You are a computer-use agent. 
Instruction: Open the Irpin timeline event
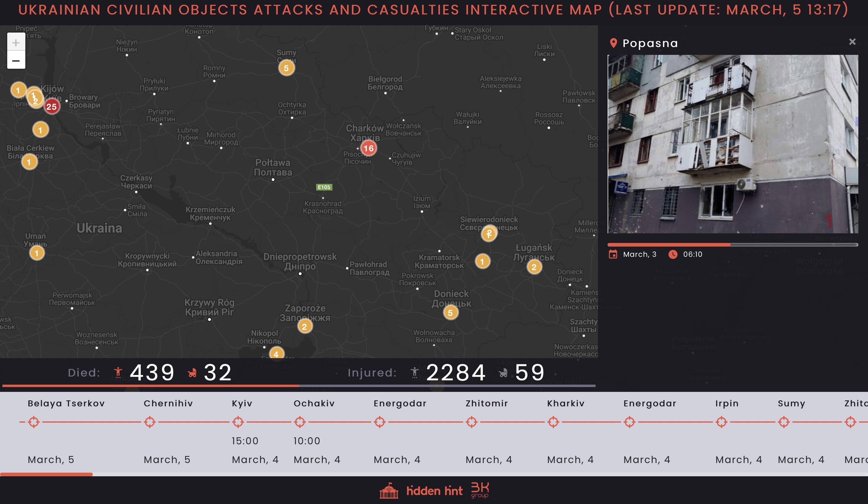coord(721,422)
